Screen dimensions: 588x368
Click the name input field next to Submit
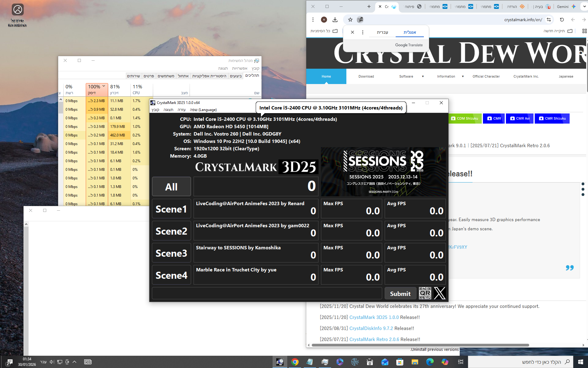point(266,293)
